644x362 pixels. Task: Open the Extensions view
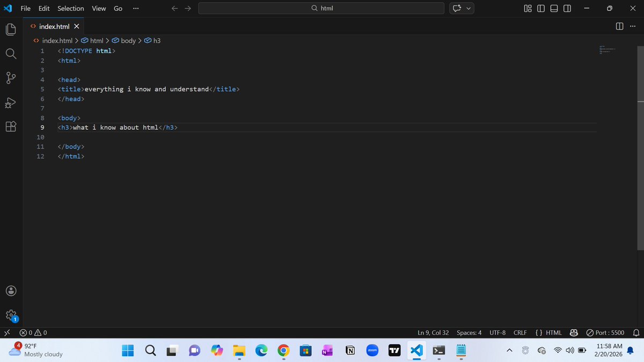tap(11, 127)
